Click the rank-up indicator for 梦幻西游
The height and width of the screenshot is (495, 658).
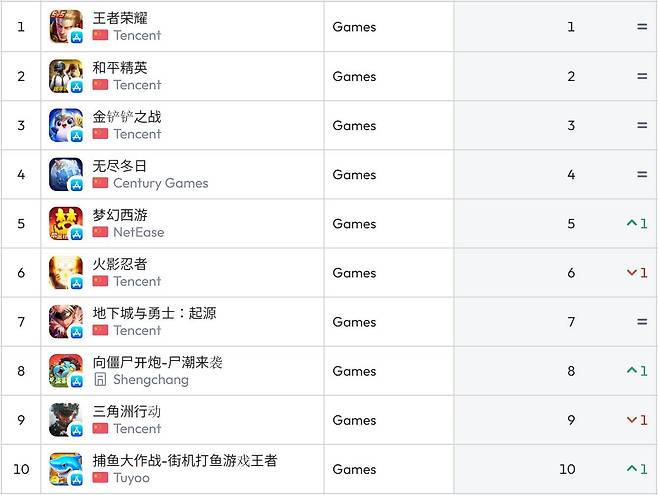click(637, 223)
